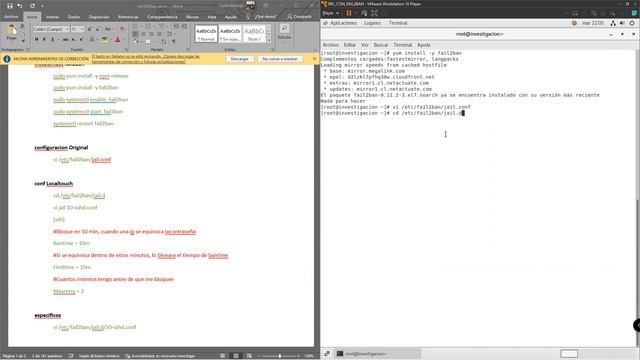Save the Word document from quick access
The image size is (640, 360).
(x=10, y=6)
